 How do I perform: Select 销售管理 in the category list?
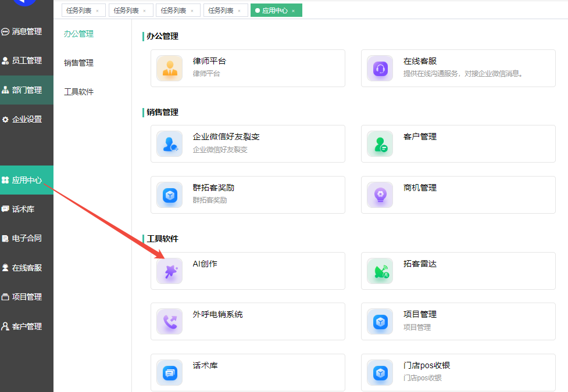(78, 63)
